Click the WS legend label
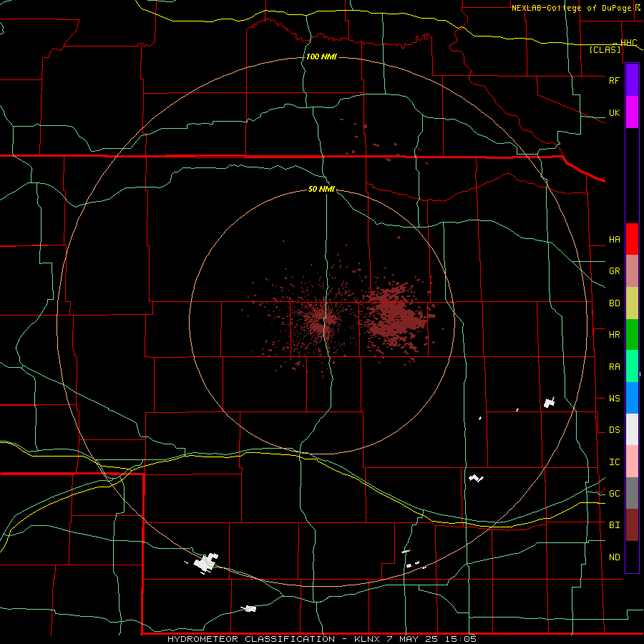 click(x=614, y=398)
